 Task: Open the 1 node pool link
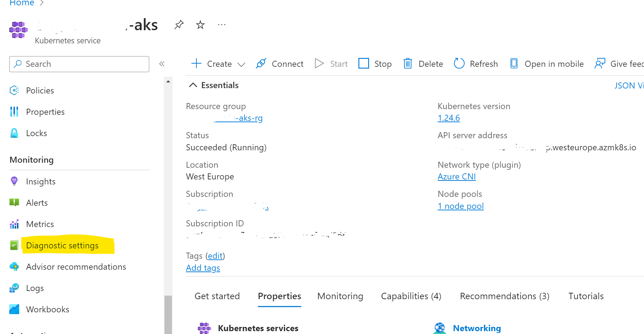pyautogui.click(x=460, y=206)
